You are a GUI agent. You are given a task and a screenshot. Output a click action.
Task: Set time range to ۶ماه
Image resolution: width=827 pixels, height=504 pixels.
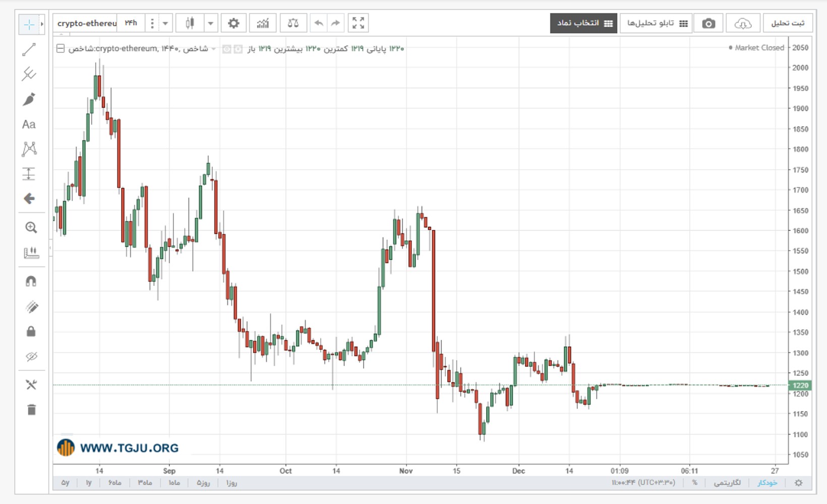click(115, 483)
